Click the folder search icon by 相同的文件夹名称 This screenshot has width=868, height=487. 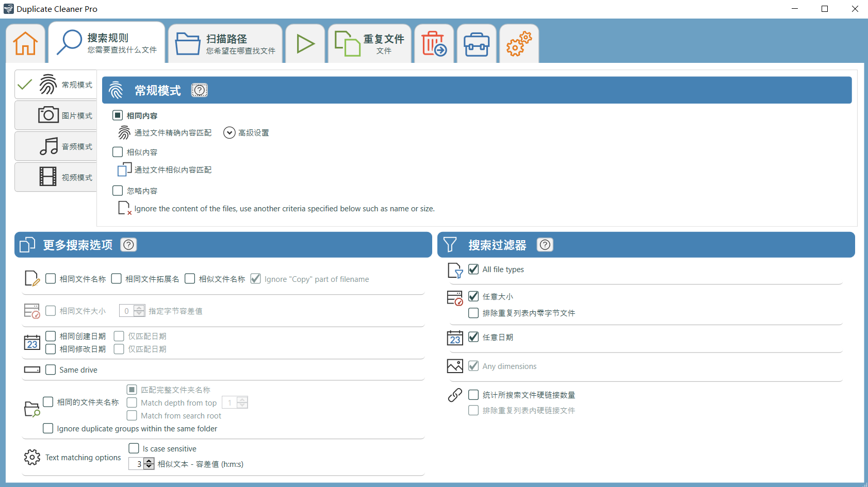click(32, 409)
